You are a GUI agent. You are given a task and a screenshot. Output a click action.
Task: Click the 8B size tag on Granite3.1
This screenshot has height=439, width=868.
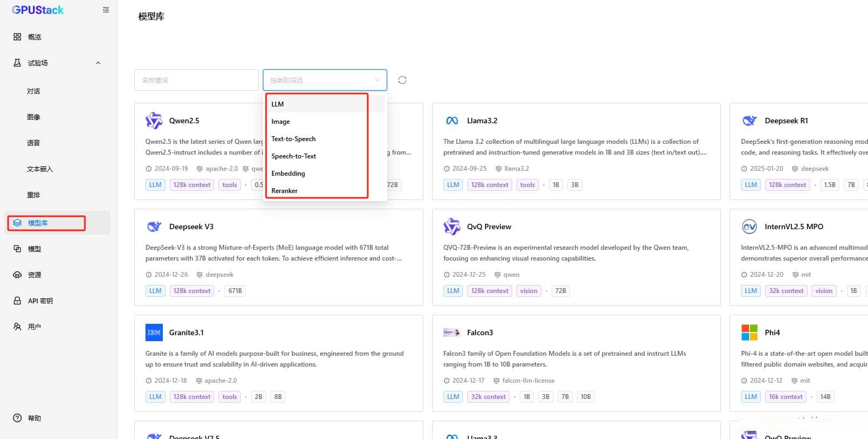(x=278, y=397)
